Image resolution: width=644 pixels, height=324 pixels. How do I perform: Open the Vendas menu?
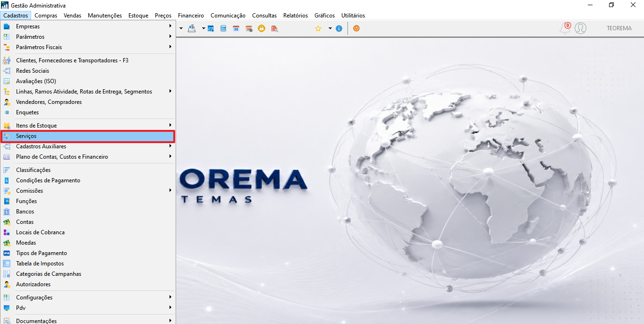pos(73,16)
